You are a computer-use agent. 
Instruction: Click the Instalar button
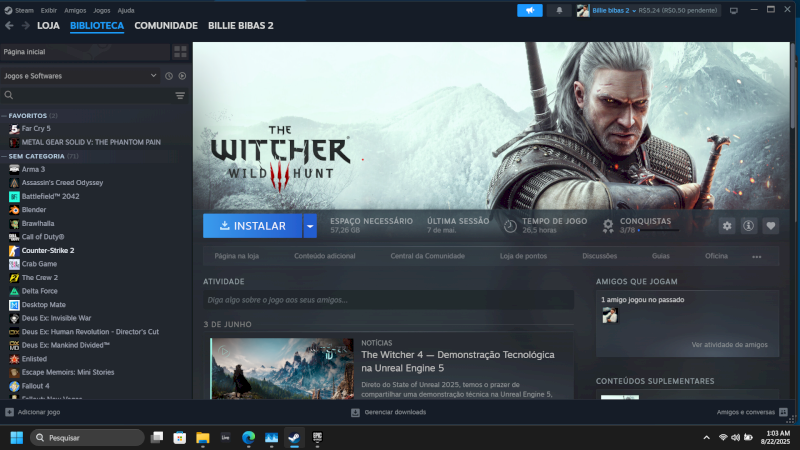[253, 226]
